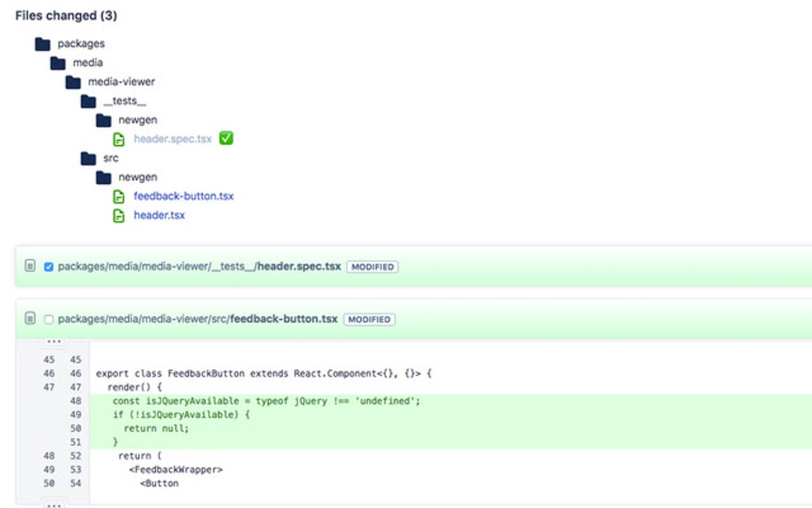Open the header.tsx link in tree
Viewport: 812px width, 508px height.
click(x=159, y=215)
